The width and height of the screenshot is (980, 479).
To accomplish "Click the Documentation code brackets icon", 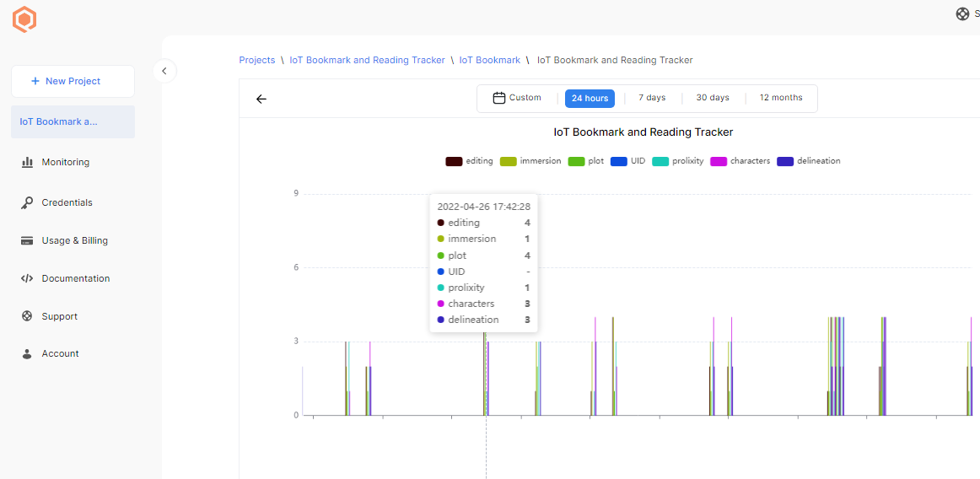I will [x=27, y=278].
